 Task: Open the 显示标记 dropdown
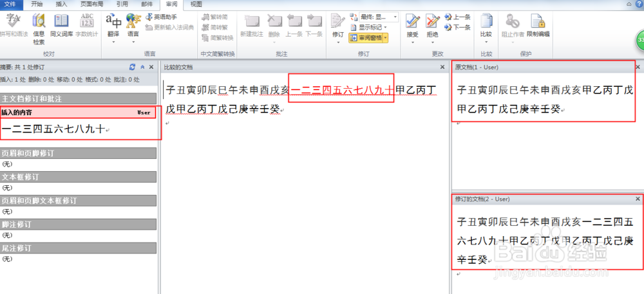tap(368, 28)
